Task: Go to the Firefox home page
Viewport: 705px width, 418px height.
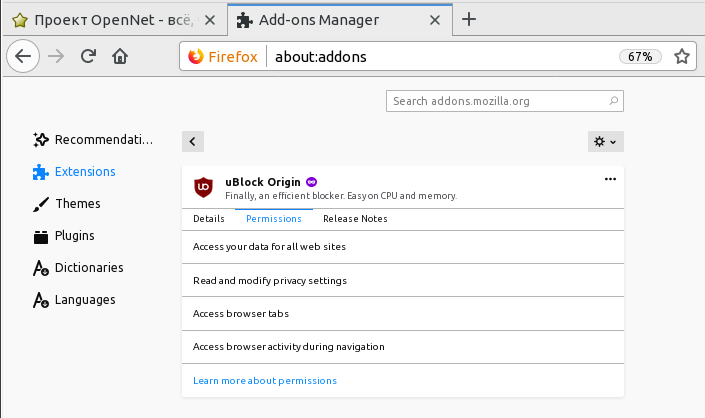Action: [119, 57]
